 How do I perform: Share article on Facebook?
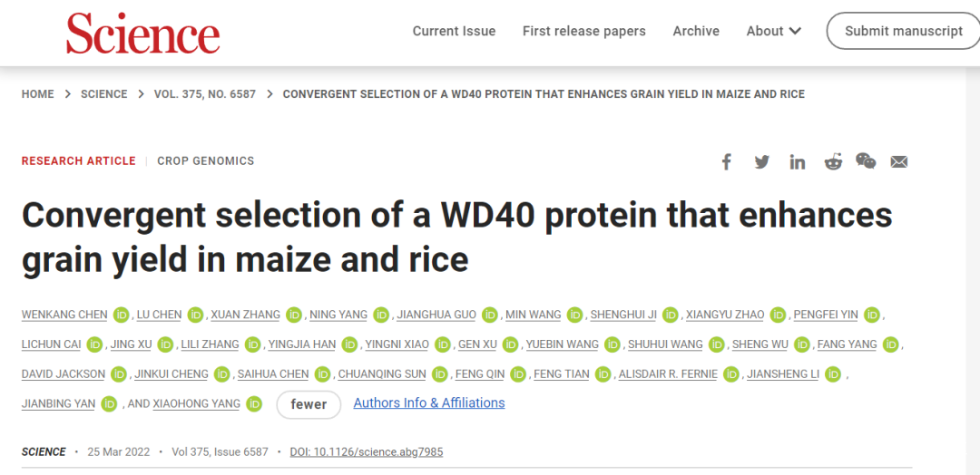[x=726, y=161]
